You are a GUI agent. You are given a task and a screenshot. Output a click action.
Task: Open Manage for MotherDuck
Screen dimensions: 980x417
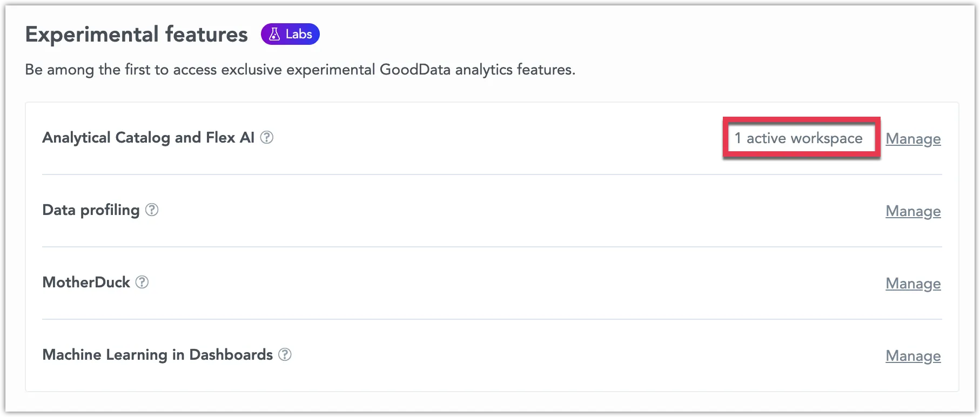click(x=913, y=283)
